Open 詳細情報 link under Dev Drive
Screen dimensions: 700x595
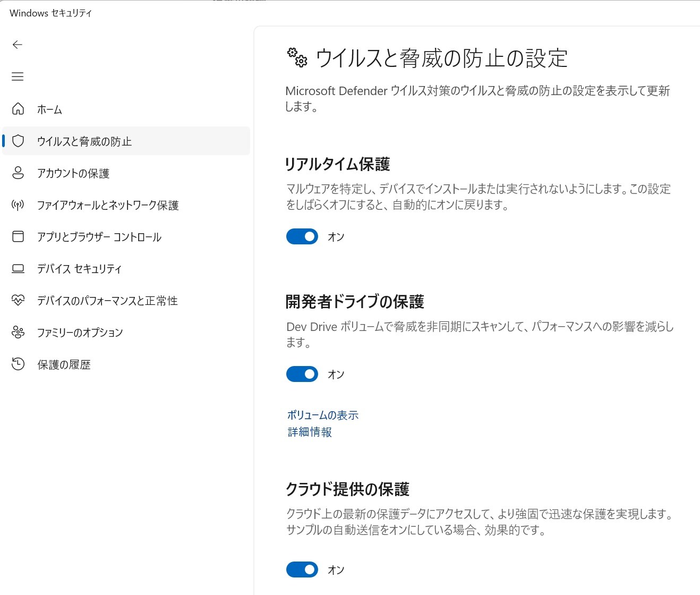(310, 432)
